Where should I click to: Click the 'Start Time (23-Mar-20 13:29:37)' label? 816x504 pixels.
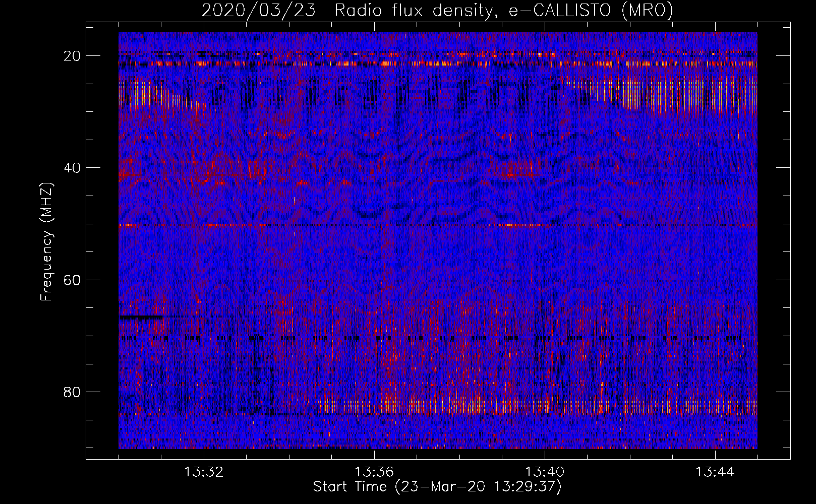point(437,487)
